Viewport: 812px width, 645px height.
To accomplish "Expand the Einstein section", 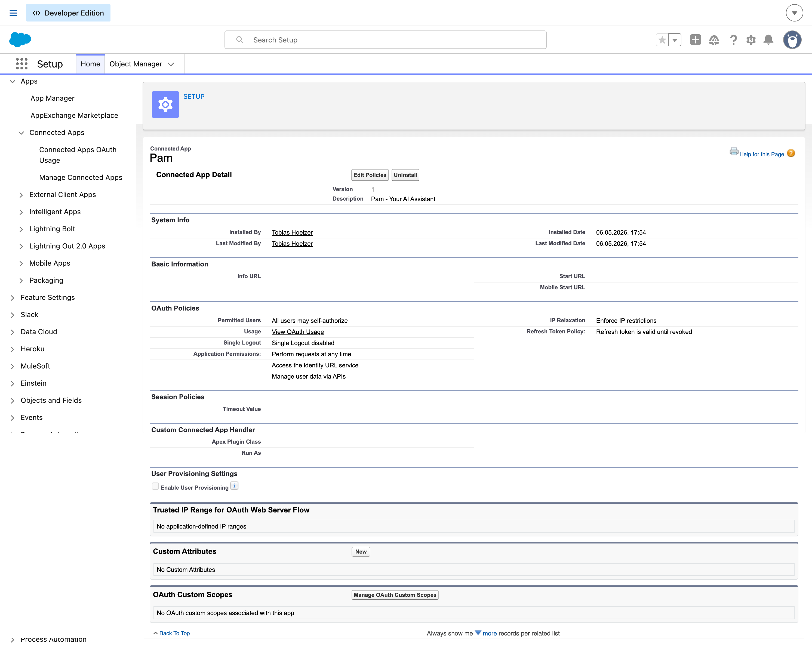I will coord(13,383).
